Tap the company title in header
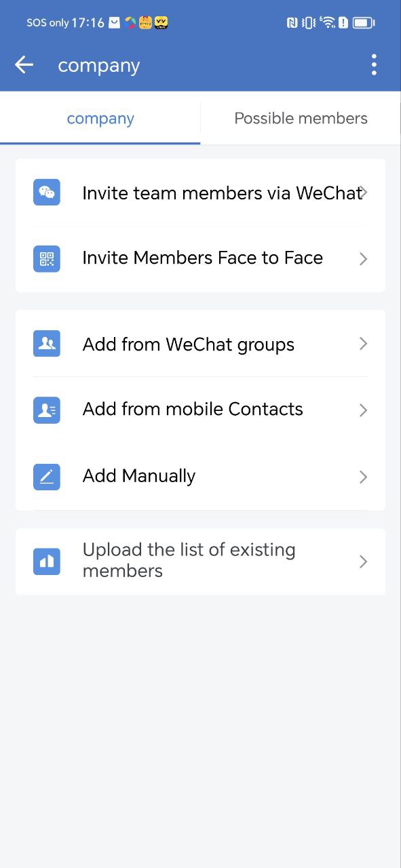 pyautogui.click(x=99, y=66)
